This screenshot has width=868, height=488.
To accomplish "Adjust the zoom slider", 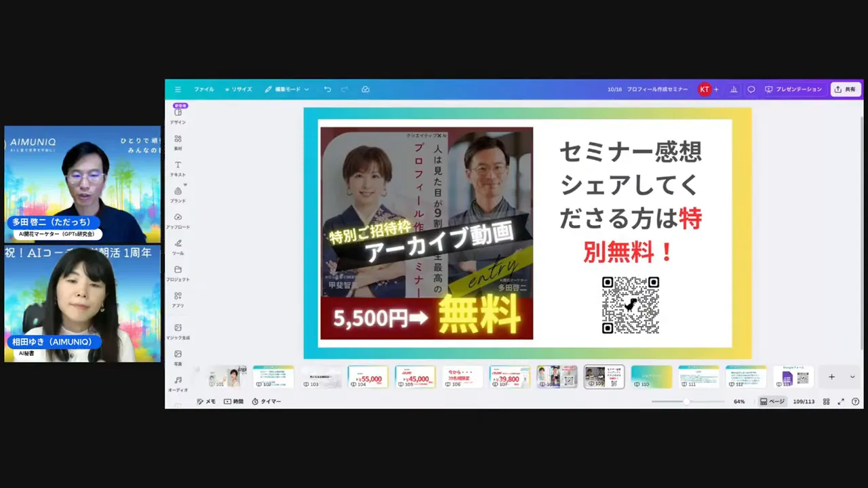I will [686, 401].
